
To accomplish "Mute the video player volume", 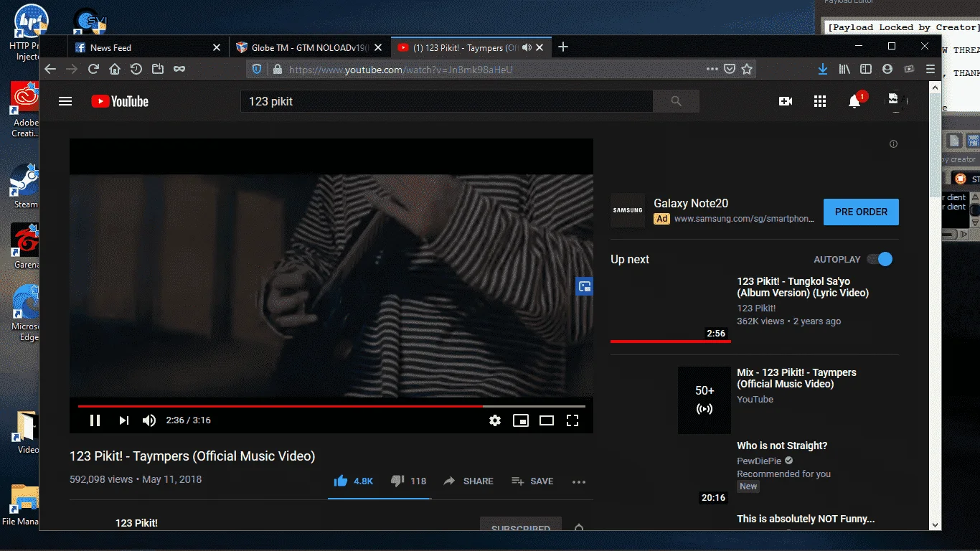I will (149, 420).
